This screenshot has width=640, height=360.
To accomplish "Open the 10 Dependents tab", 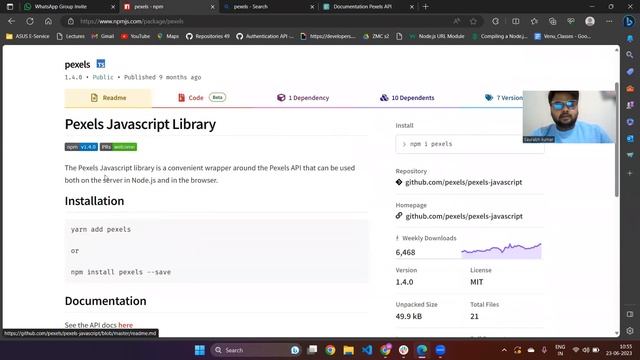I will coord(407,98).
